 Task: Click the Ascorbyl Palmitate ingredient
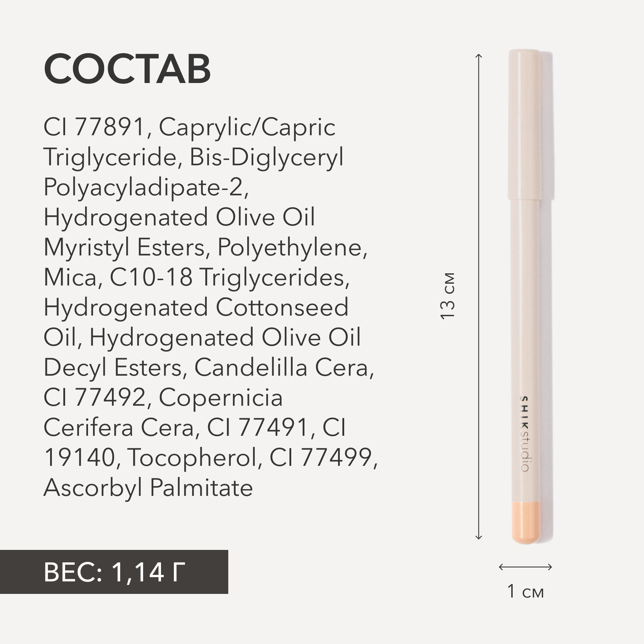(148, 488)
